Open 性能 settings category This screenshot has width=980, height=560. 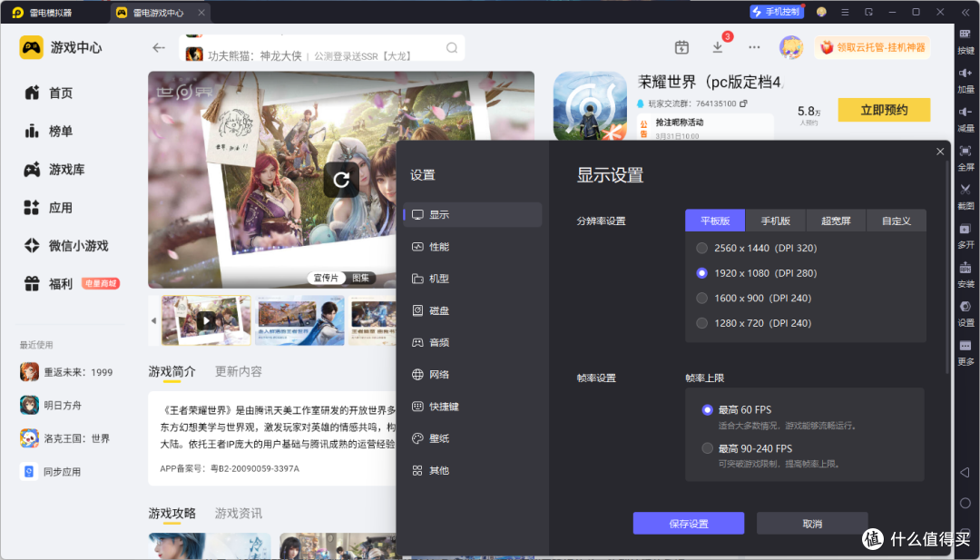tap(473, 247)
